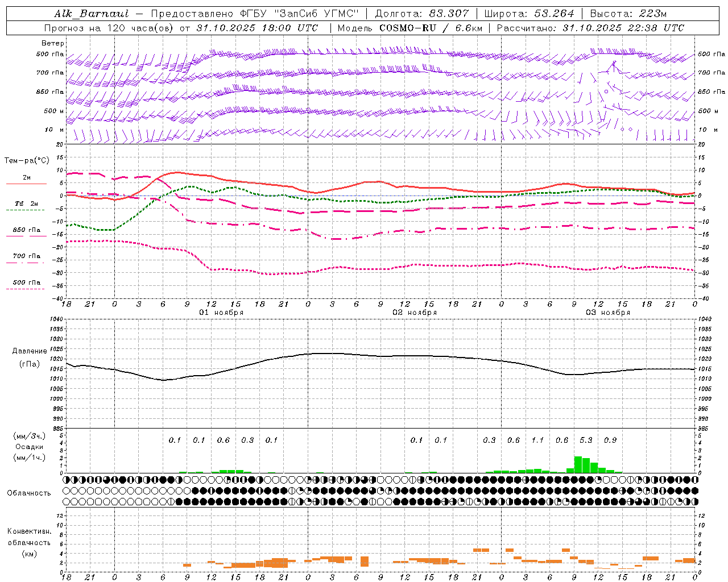Image resolution: width=728 pixels, height=582 pixels.
Task: Click the "Ветер" panel label
Action: click(52, 43)
